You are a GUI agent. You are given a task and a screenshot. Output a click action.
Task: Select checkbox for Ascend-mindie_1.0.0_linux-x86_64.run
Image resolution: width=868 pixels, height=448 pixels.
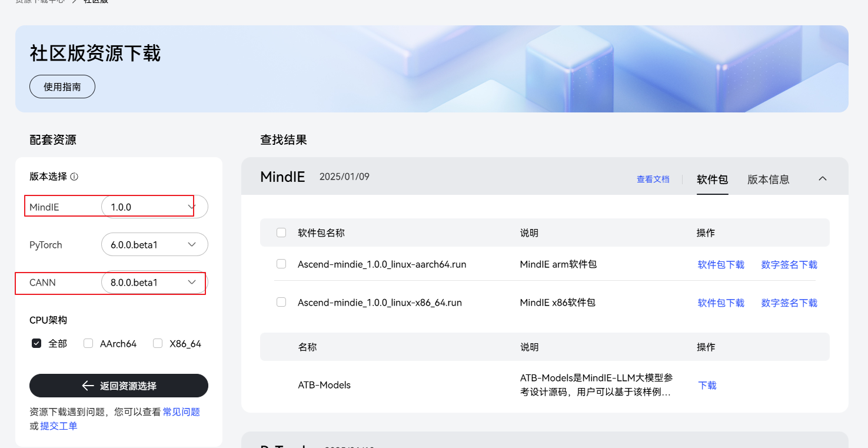tap(281, 302)
